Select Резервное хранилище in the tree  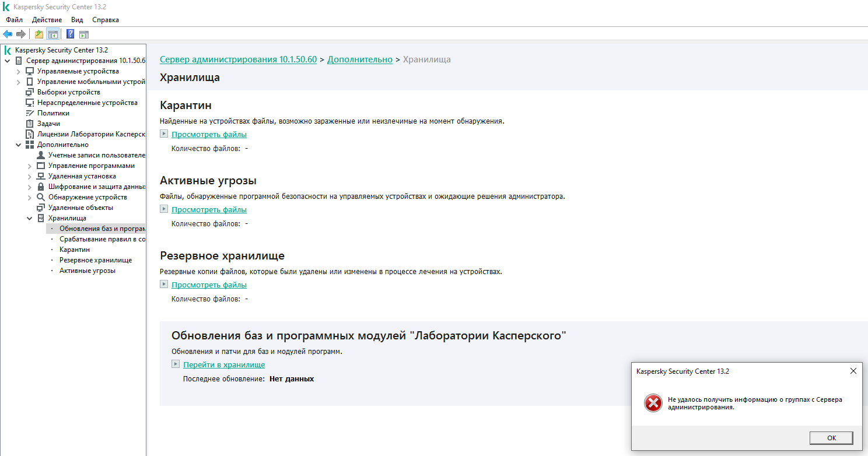[96, 260]
